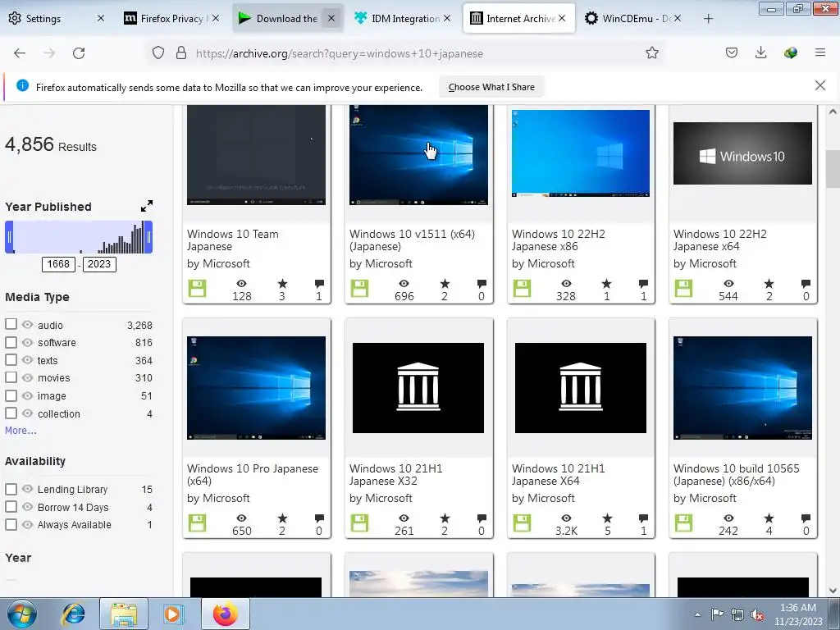
Task: Close the Download the tab
Action: click(x=331, y=19)
